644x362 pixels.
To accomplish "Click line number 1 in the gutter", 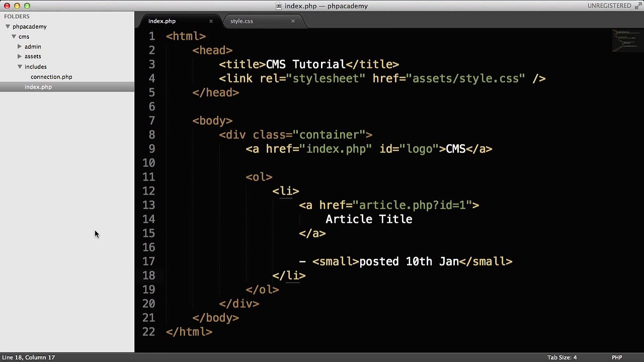I will coord(152,36).
